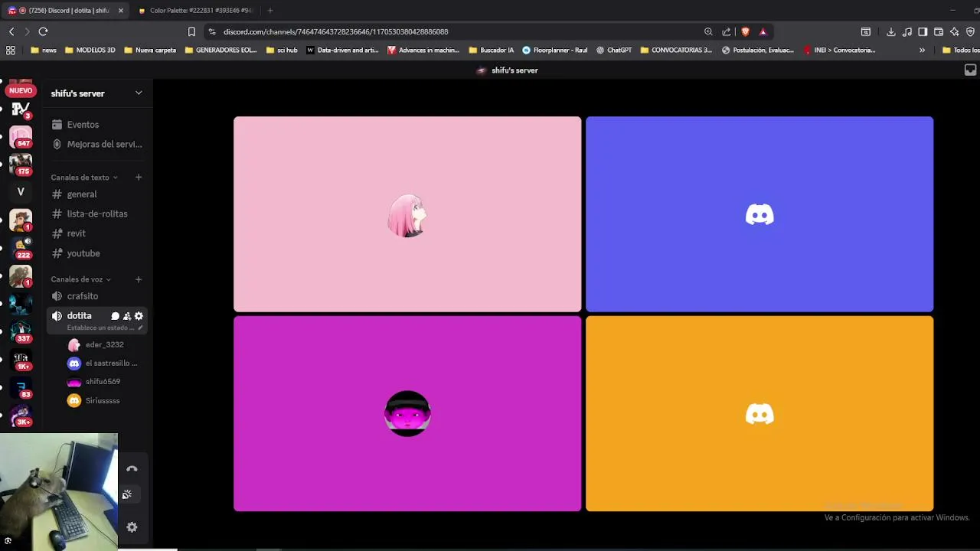The image size is (980, 551).
Task: Focus the orange participant tile
Action: 759,413
